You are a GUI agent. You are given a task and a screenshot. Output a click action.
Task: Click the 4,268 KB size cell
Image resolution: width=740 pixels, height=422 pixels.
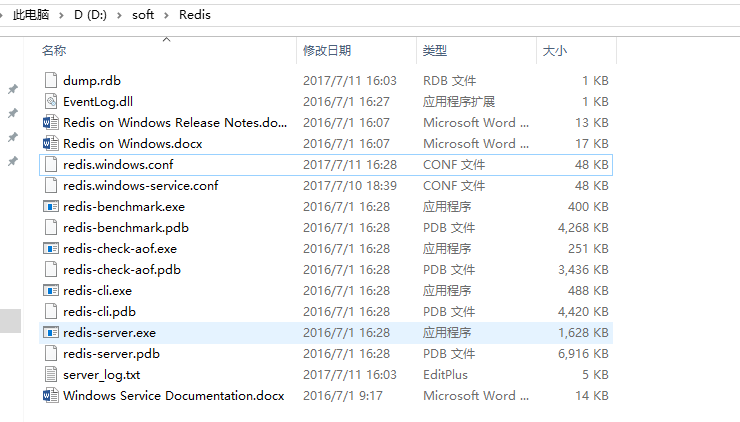click(583, 228)
